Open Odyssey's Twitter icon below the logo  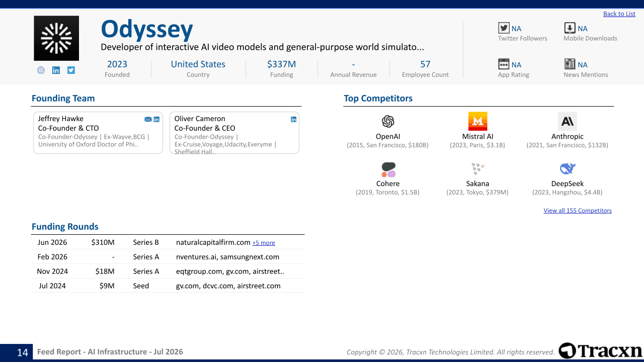point(71,70)
